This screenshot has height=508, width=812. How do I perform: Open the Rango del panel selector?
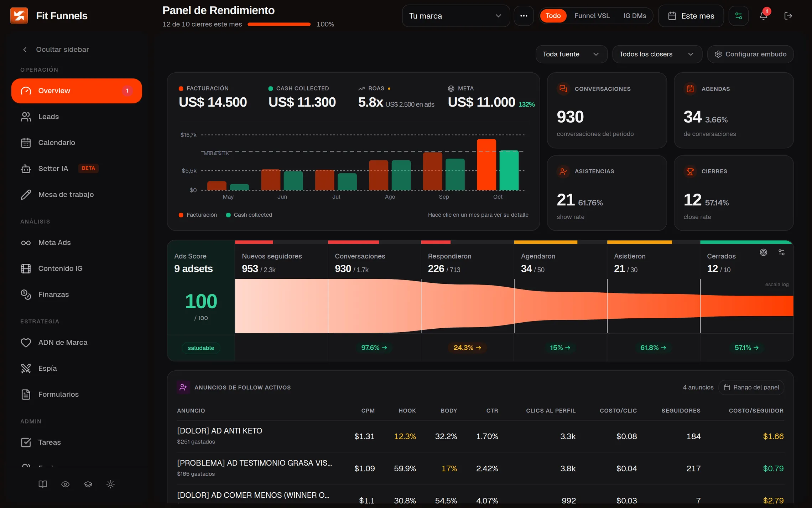tap(751, 387)
